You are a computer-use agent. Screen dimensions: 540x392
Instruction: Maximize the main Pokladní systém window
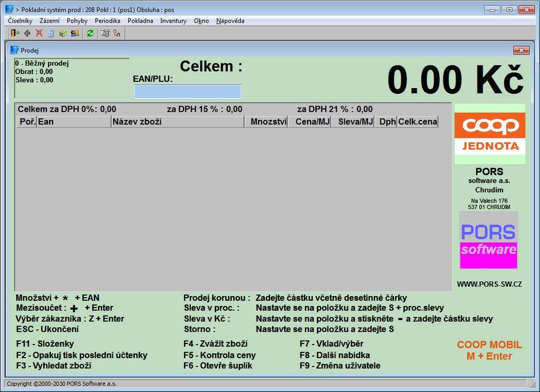coord(509,9)
